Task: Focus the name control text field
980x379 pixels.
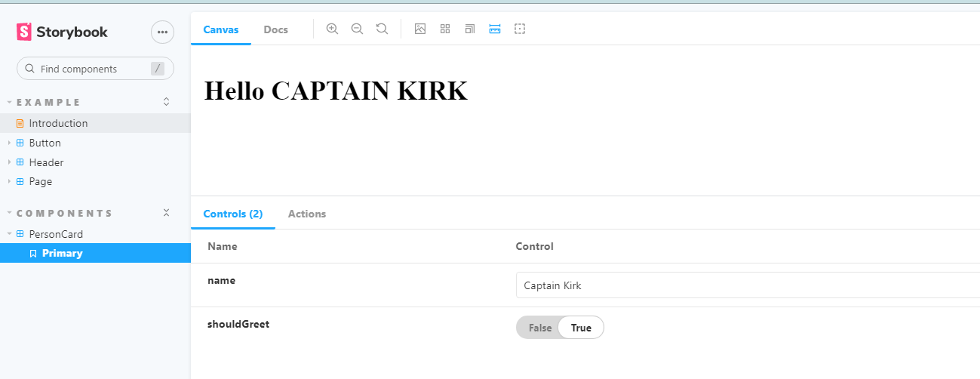Action: click(x=748, y=285)
